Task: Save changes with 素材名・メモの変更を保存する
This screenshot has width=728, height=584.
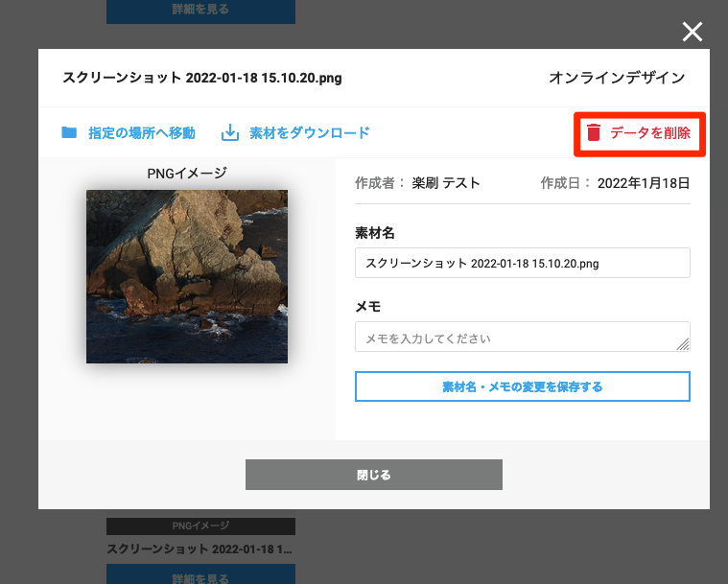Action: point(523,386)
